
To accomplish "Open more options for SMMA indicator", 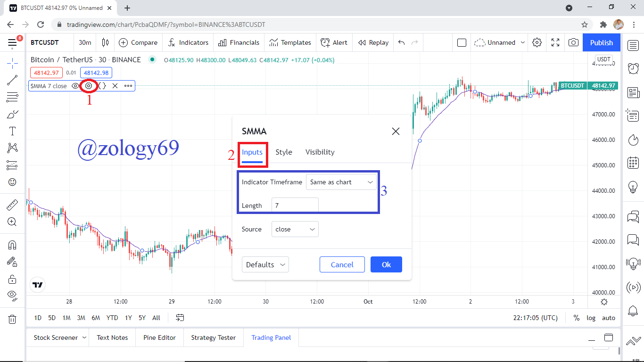I will tap(128, 86).
